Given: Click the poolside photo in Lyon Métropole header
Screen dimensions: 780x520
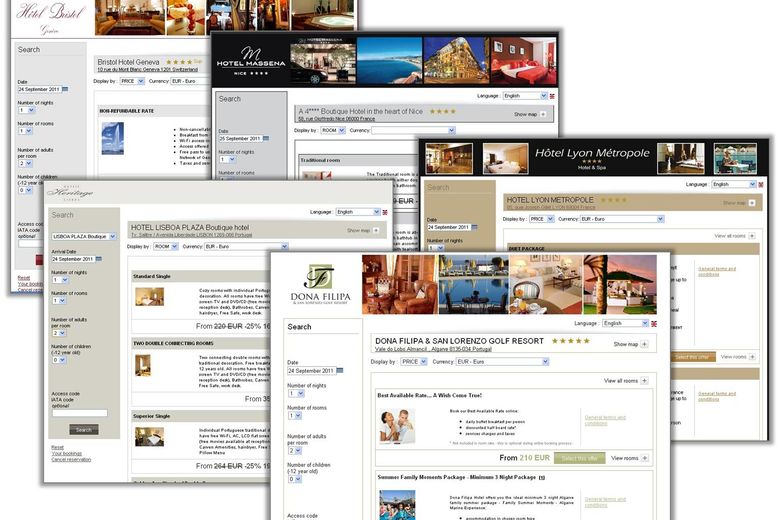Looking at the screenshot, I should pyautogui.click(x=735, y=158).
